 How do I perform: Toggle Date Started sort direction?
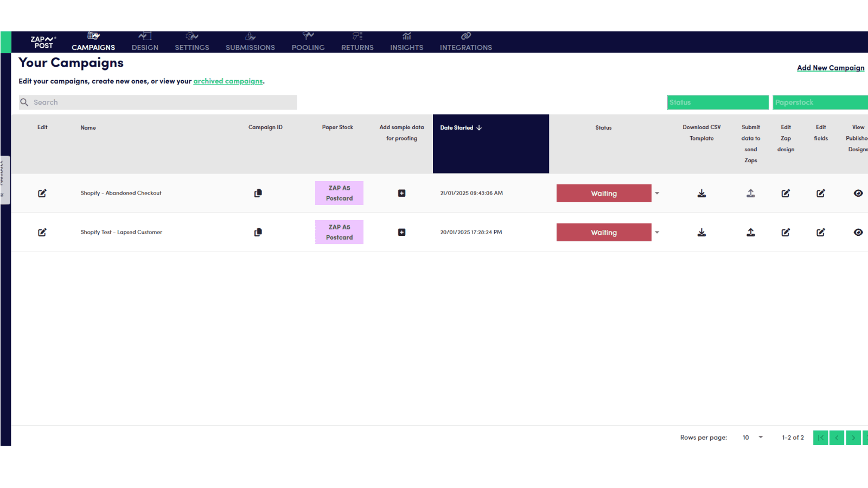[x=479, y=127]
